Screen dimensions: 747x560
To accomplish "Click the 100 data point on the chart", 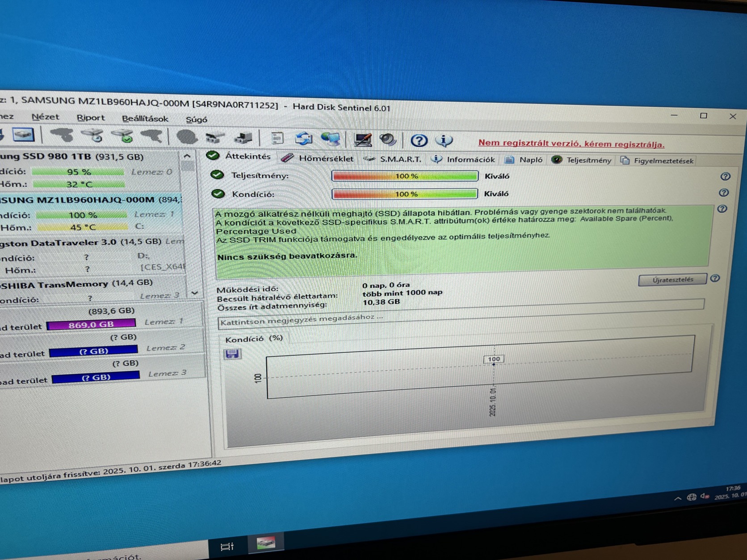I will tap(494, 359).
